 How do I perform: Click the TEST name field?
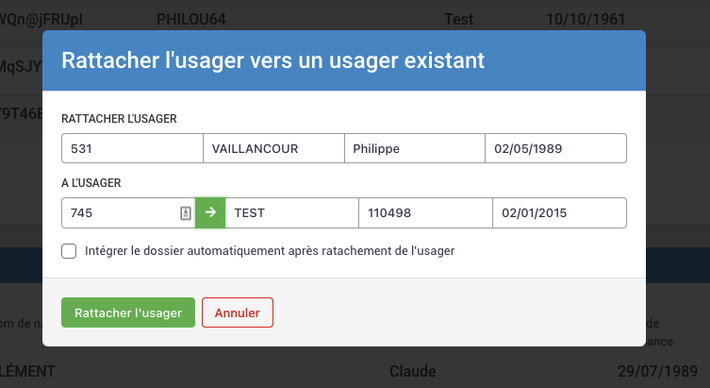point(292,213)
